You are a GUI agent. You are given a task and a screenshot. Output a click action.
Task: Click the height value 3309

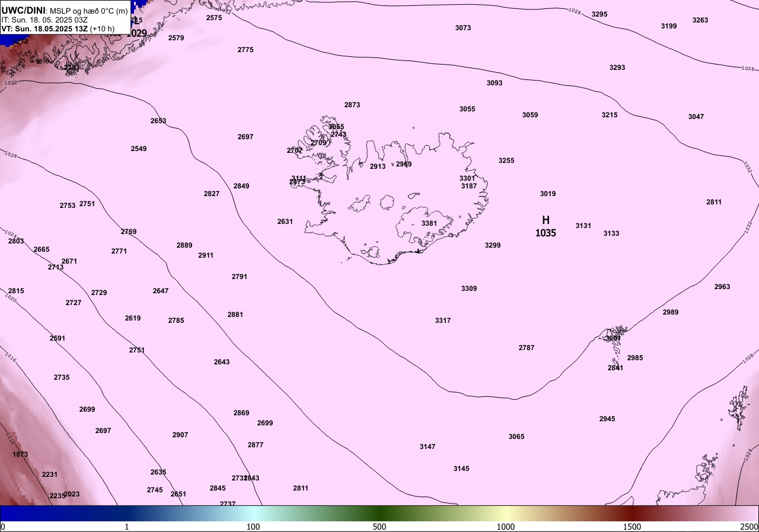[x=469, y=289]
